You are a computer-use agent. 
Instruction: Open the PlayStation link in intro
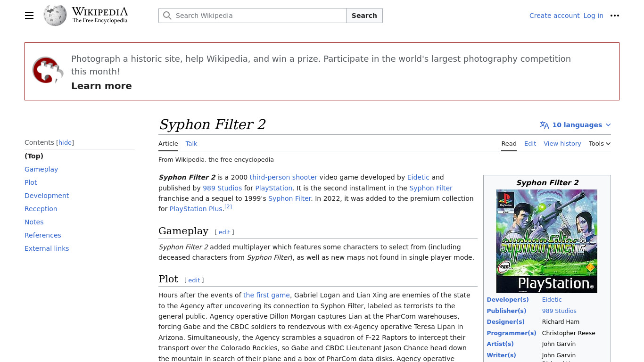tap(274, 188)
